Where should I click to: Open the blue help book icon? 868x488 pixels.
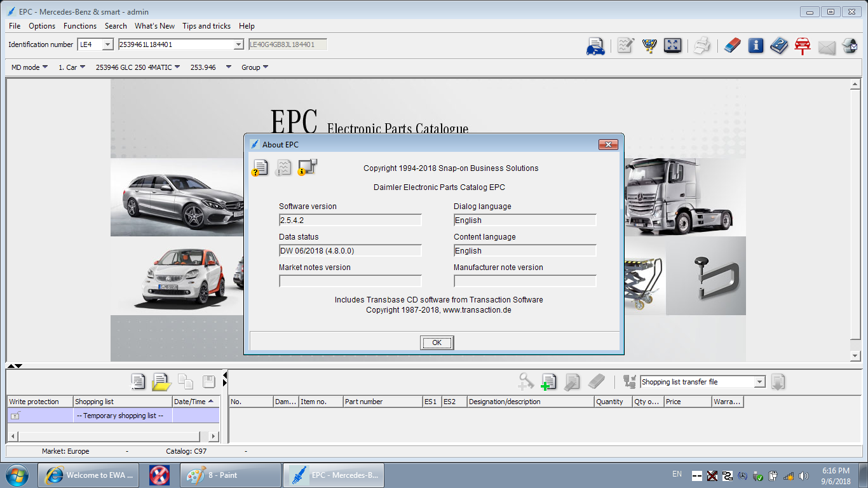779,46
